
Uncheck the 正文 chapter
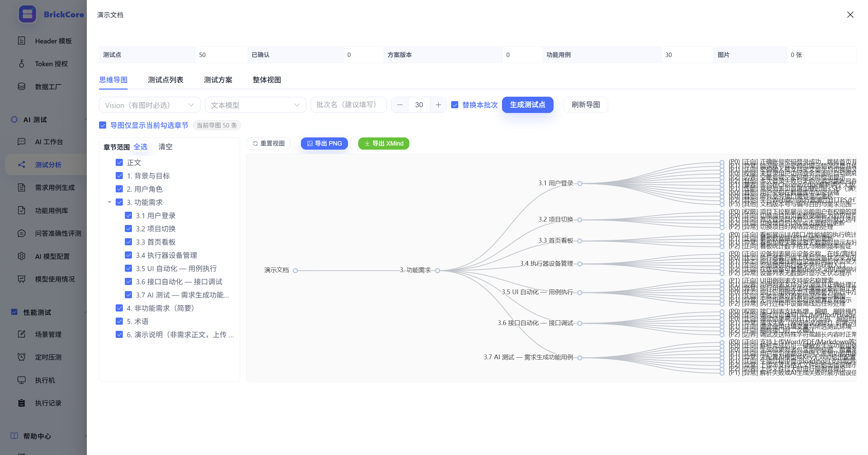tap(119, 163)
